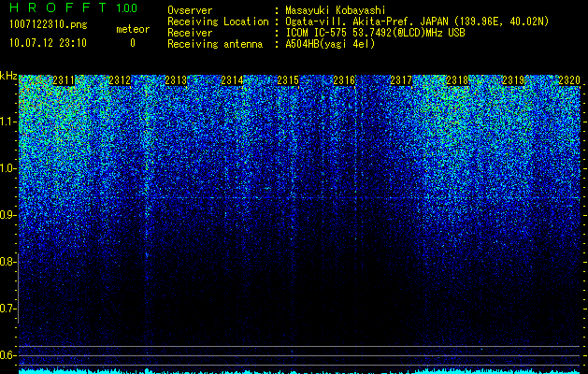Image resolution: width=588 pixels, height=374 pixels.
Task: Click the timestamp 10.07.12 23:10
Action: tap(48, 43)
